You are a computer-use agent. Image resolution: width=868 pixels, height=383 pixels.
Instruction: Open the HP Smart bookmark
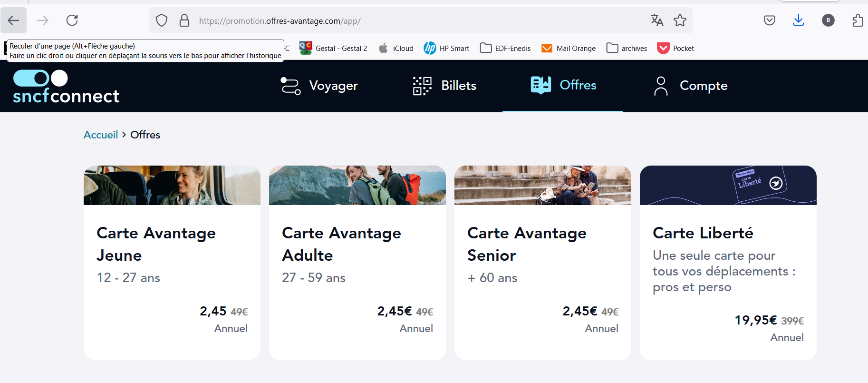point(446,48)
